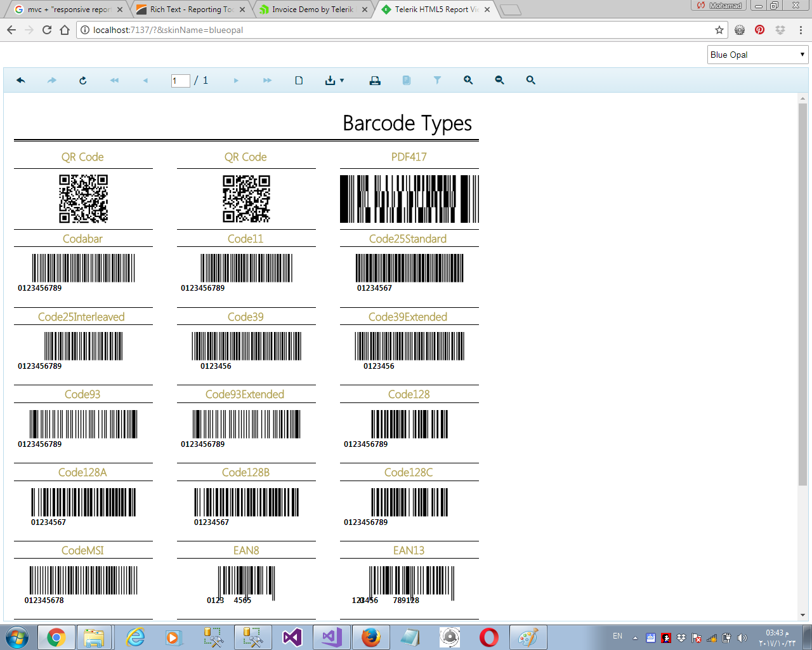The image size is (812, 650).
Task: Open Google Chrome from the taskbar
Action: coord(56,637)
